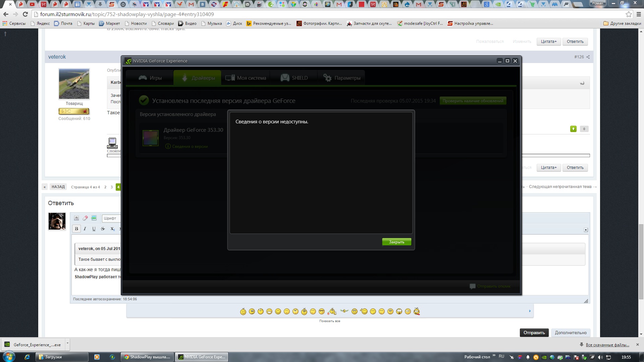Click the NVIDIA tray icon
The height and width of the screenshot is (362, 644).
(x=544, y=357)
